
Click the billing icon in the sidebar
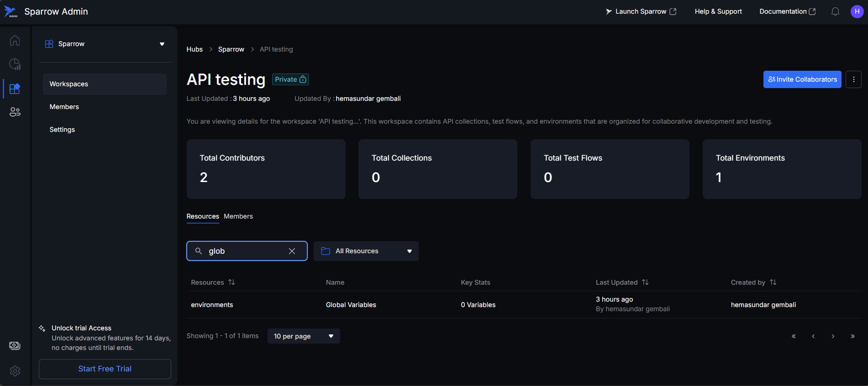pos(15,345)
